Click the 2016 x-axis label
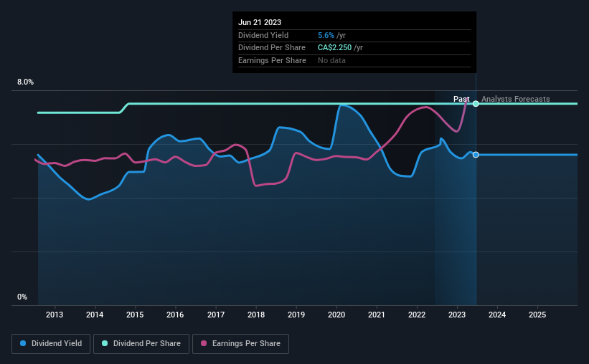Image resolution: width=589 pixels, height=364 pixels. 175,315
